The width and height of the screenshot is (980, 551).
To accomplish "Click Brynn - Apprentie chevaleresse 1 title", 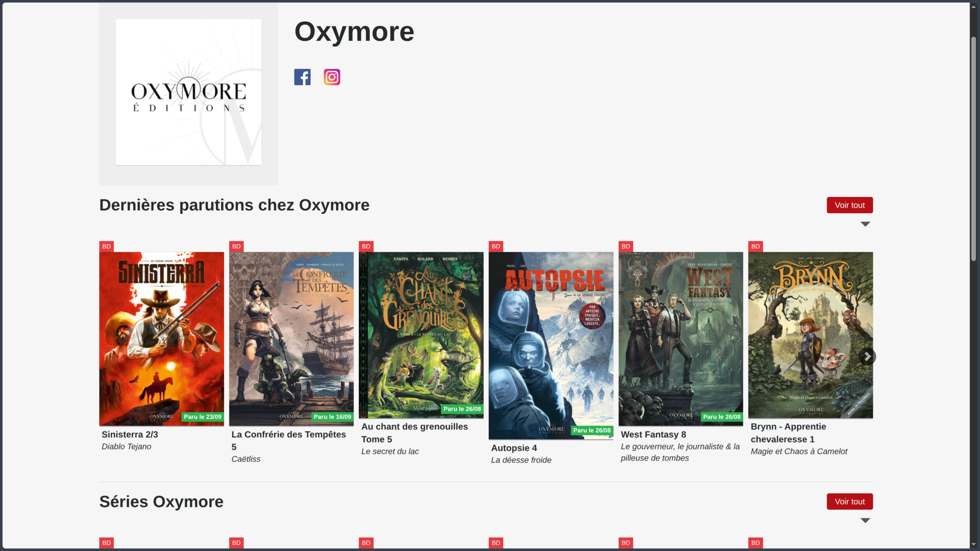I will point(788,433).
